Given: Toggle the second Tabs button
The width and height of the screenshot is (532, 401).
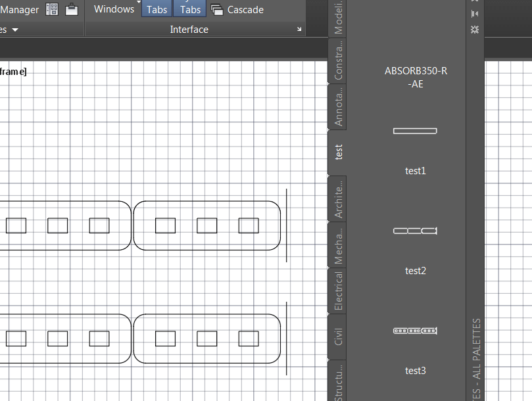Looking at the screenshot, I should 190,9.
